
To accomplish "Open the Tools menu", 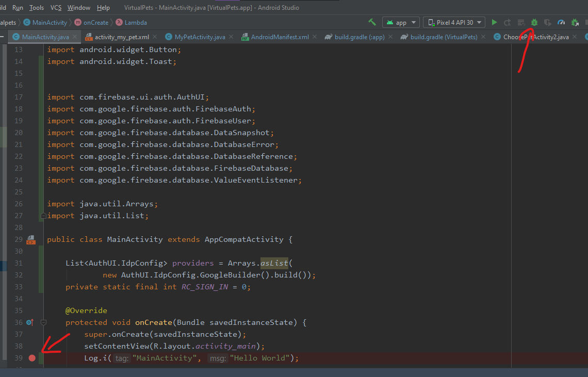I will pos(37,8).
